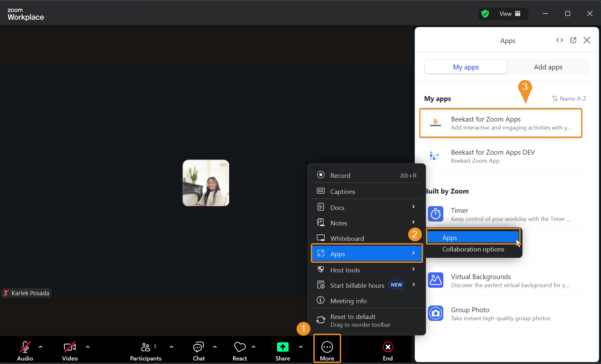
Task: Pop out the Apps panel window
Action: tap(573, 40)
